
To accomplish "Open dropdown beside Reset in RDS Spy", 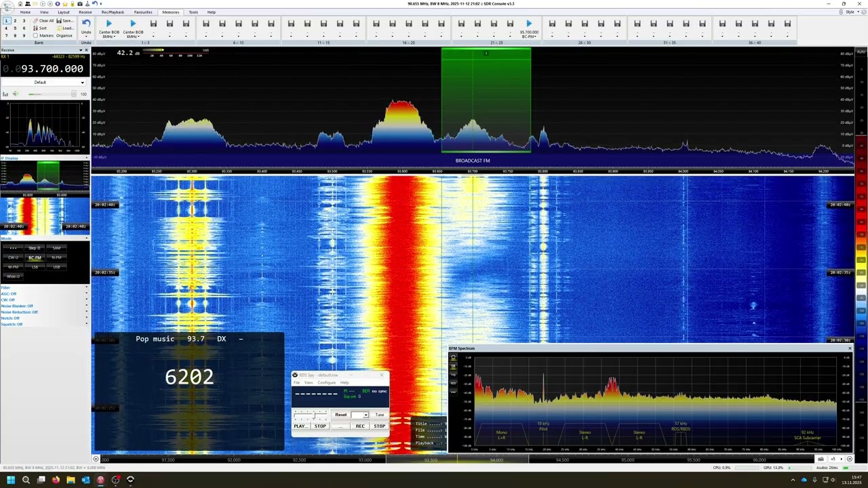I will click(x=360, y=415).
